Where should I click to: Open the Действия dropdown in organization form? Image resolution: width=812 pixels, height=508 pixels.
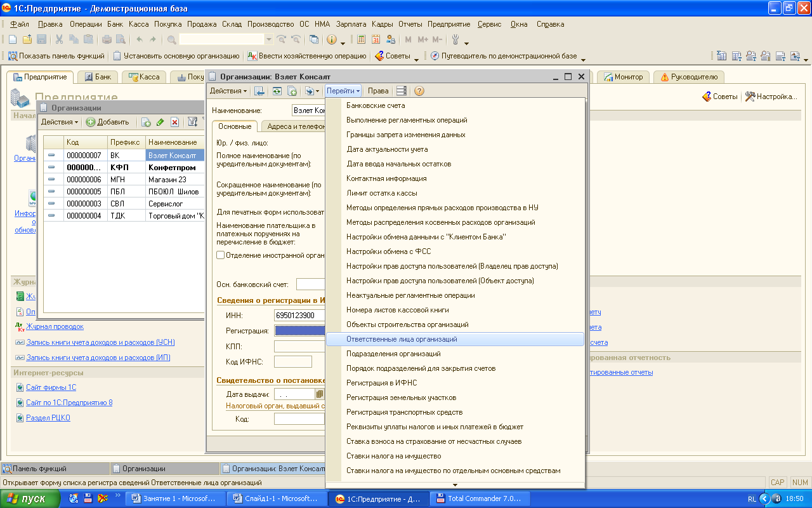[x=228, y=91]
